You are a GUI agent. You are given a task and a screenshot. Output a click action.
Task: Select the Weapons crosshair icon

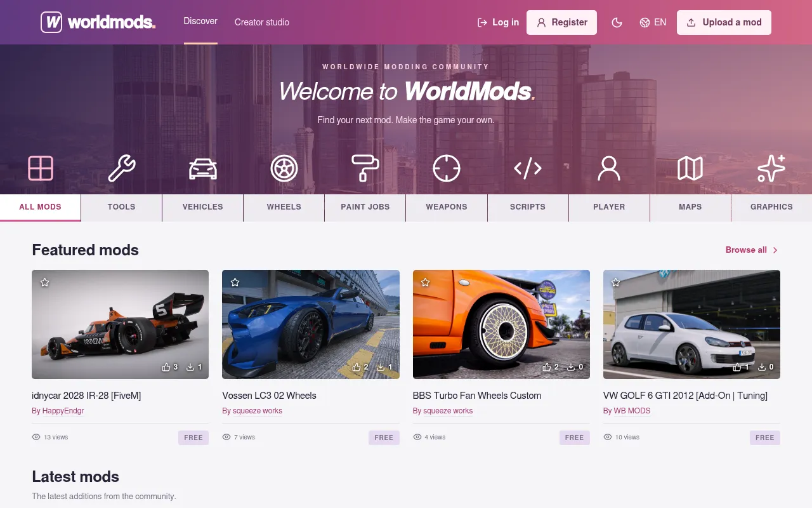coord(447,168)
